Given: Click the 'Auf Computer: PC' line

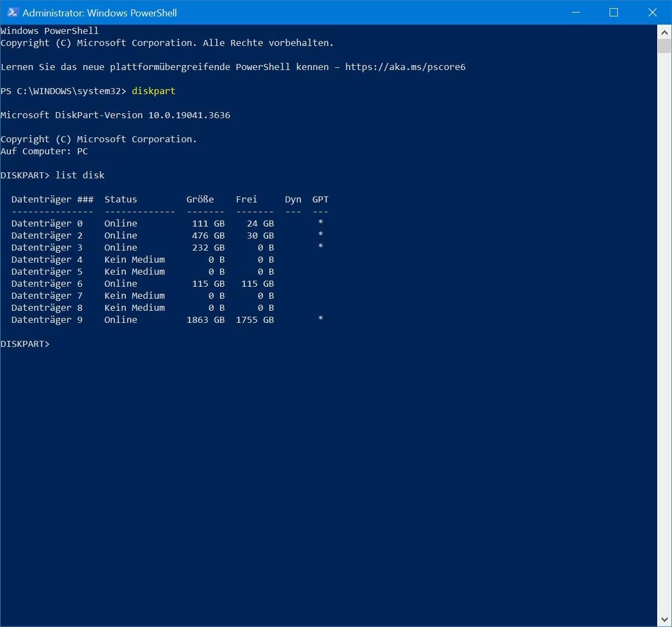Looking at the screenshot, I should tap(44, 151).
